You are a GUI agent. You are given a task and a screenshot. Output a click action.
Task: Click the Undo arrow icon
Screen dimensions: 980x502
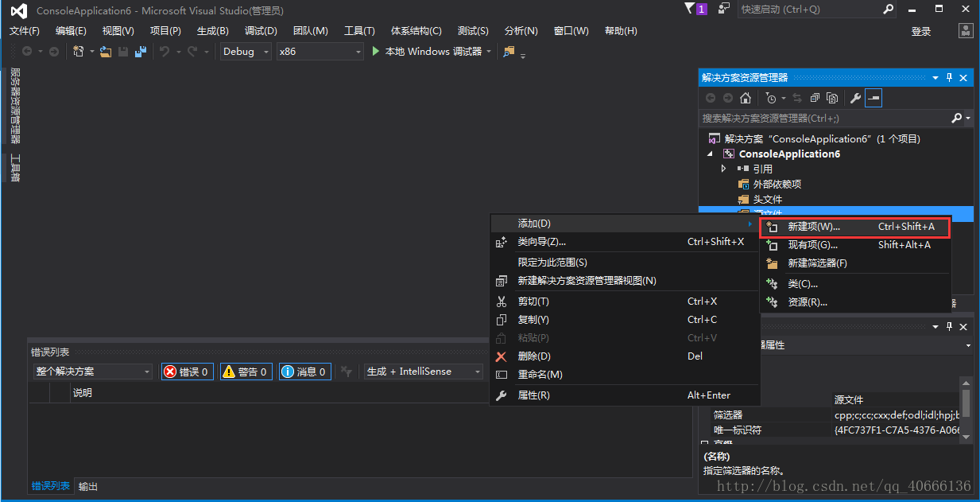165,52
